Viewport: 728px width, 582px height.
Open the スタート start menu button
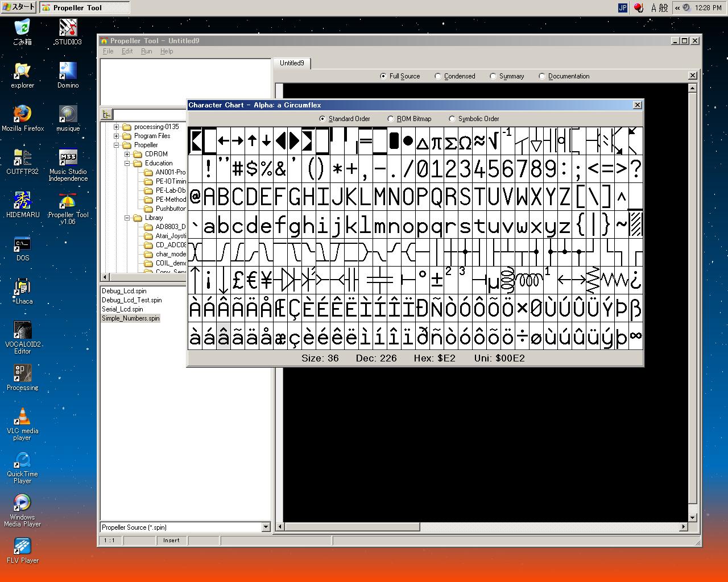pyautogui.click(x=19, y=7)
